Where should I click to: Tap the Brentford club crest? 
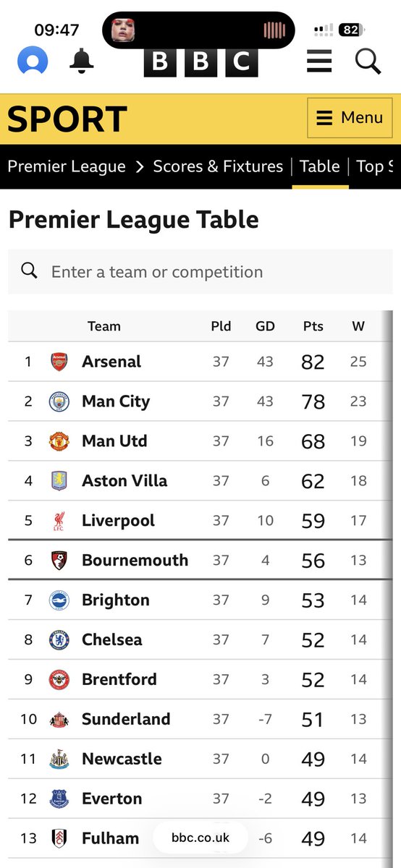tap(59, 679)
